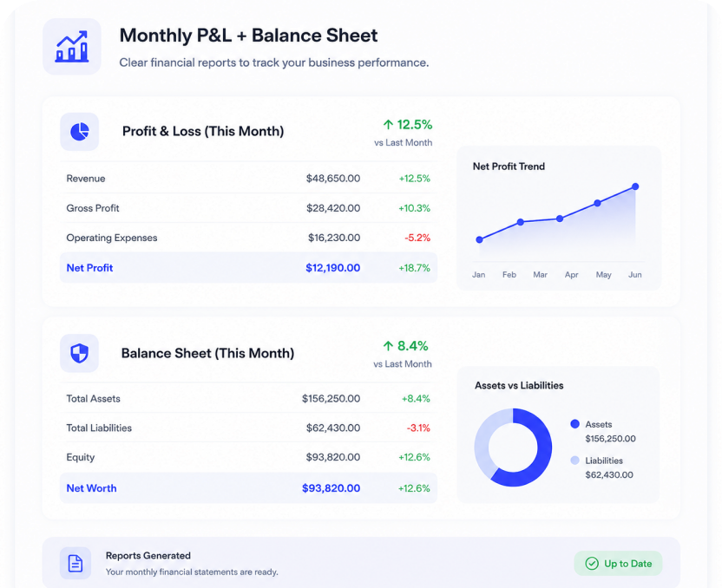Click the Apr axis label on trend chart

click(571, 275)
